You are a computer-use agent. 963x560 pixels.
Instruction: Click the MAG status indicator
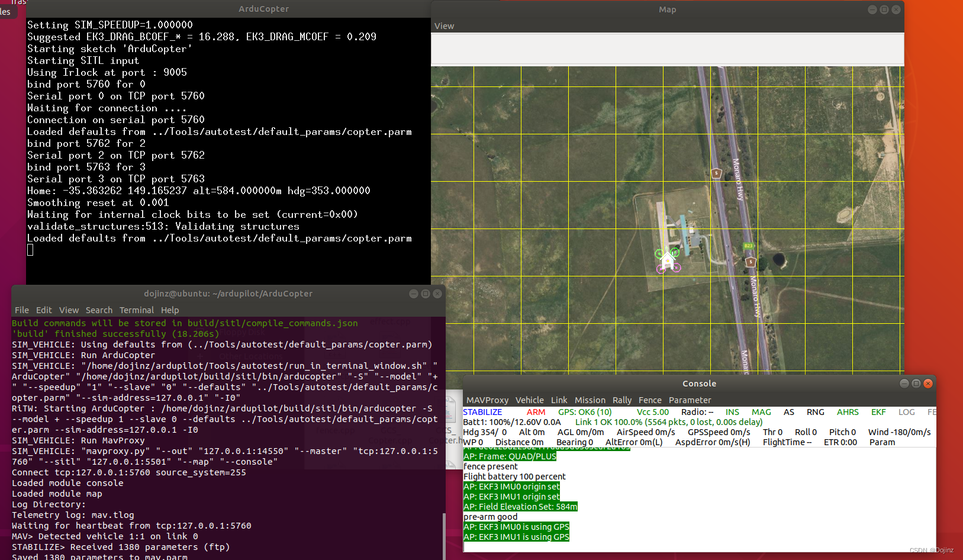pos(761,411)
